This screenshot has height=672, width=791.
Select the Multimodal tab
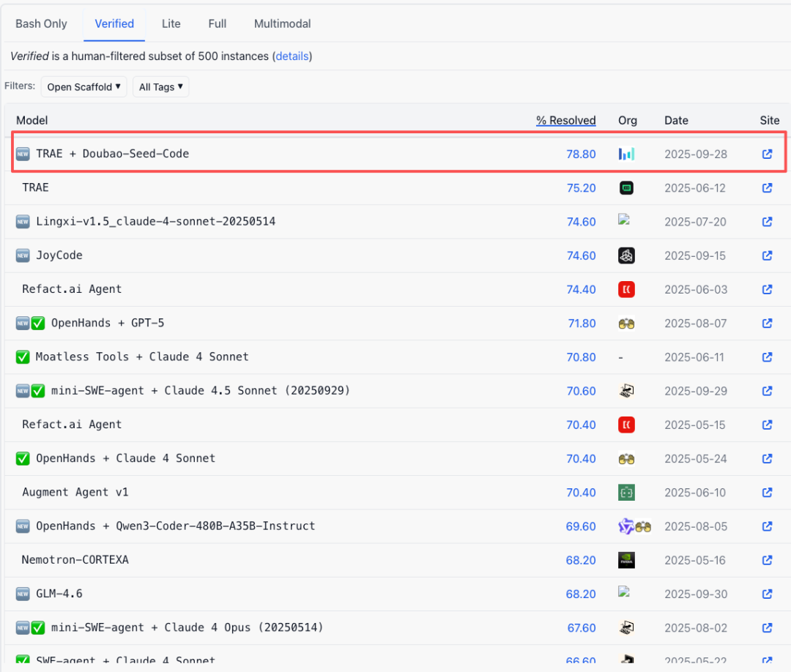(x=282, y=23)
